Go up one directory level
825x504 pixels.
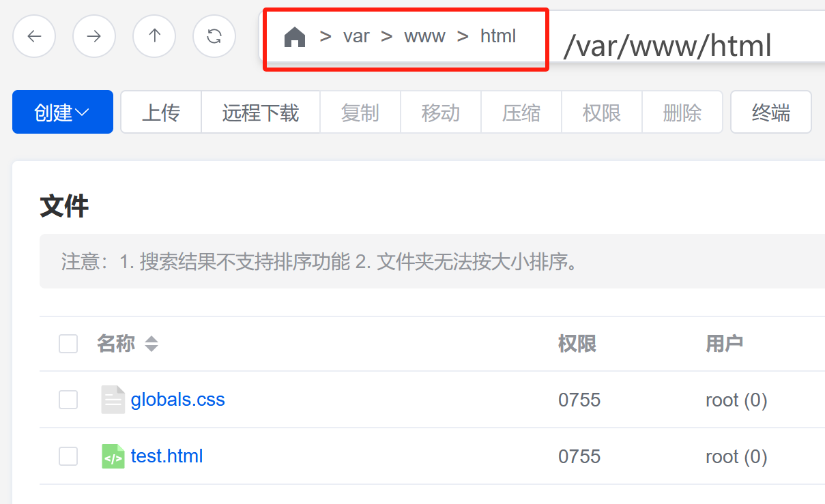click(x=154, y=36)
